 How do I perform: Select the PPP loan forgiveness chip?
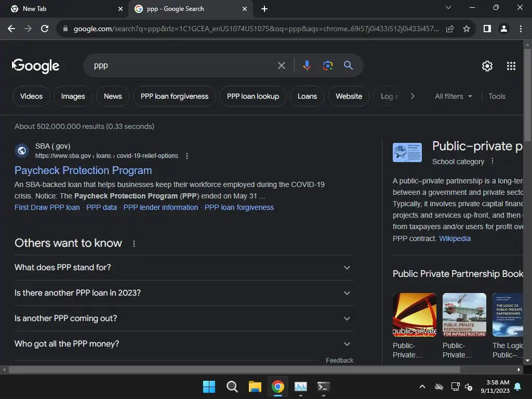click(175, 96)
